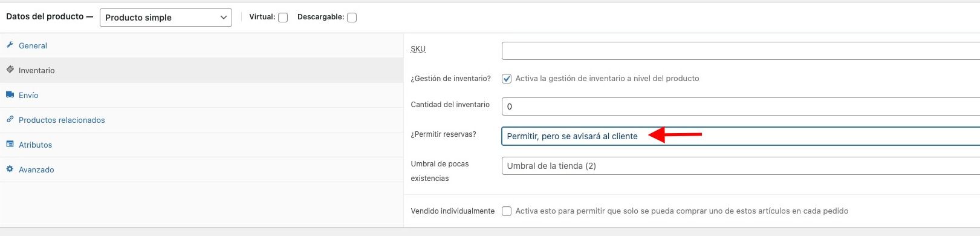Click the gear icon for Avanzado

(x=10, y=169)
